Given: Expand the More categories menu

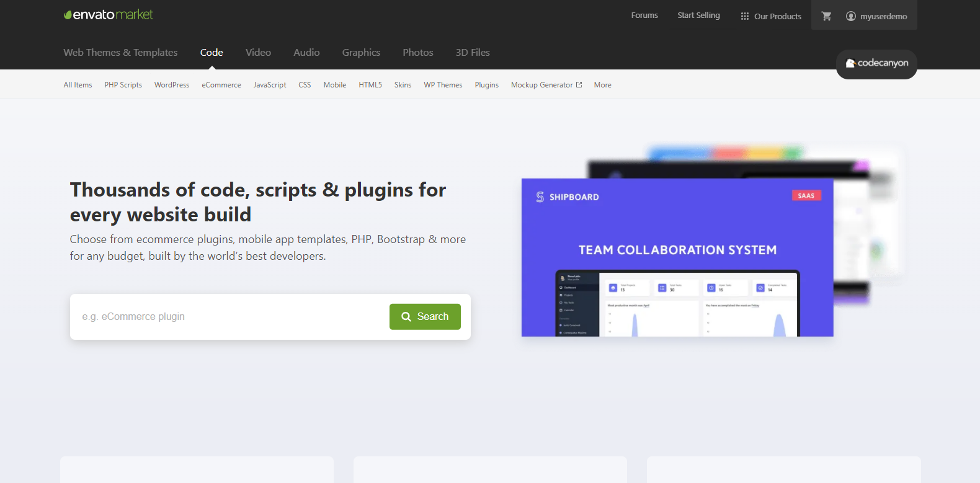Looking at the screenshot, I should click(x=602, y=85).
